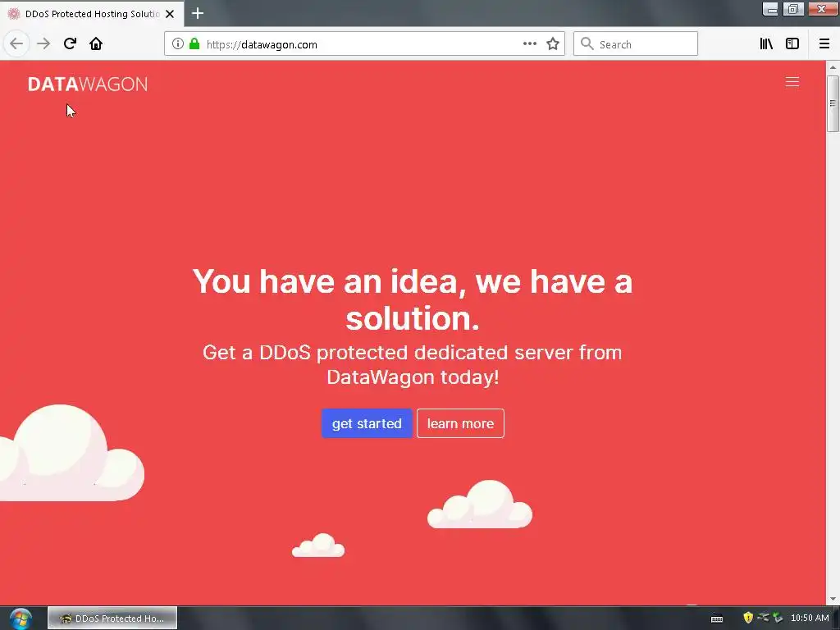The height and width of the screenshot is (630, 840).
Task: Show site information via the info icon
Action: [178, 44]
